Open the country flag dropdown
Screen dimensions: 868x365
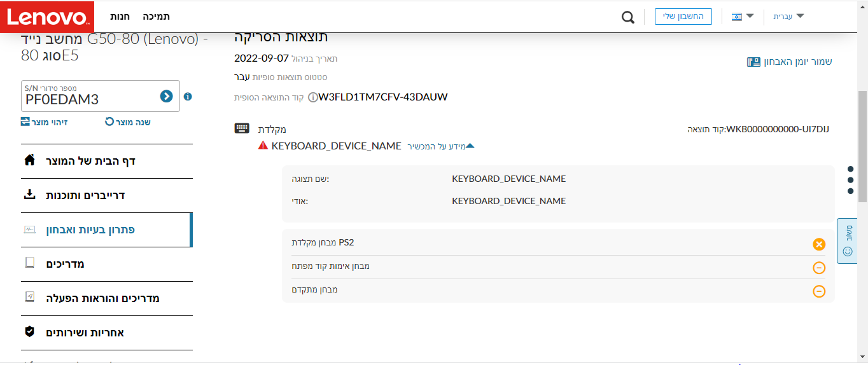tap(743, 17)
